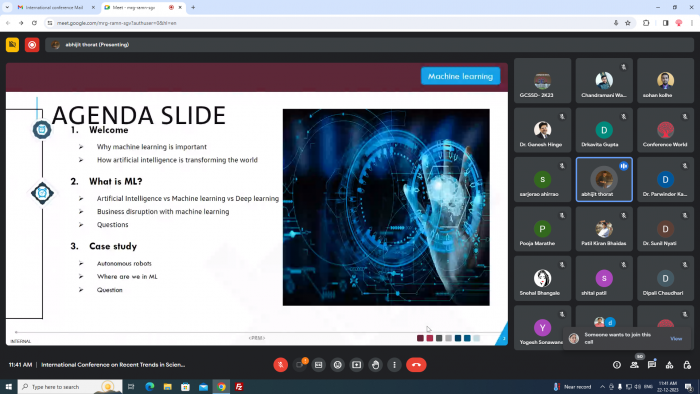
Task: Open the tab search dropdown arrow
Action: pos(7,8)
